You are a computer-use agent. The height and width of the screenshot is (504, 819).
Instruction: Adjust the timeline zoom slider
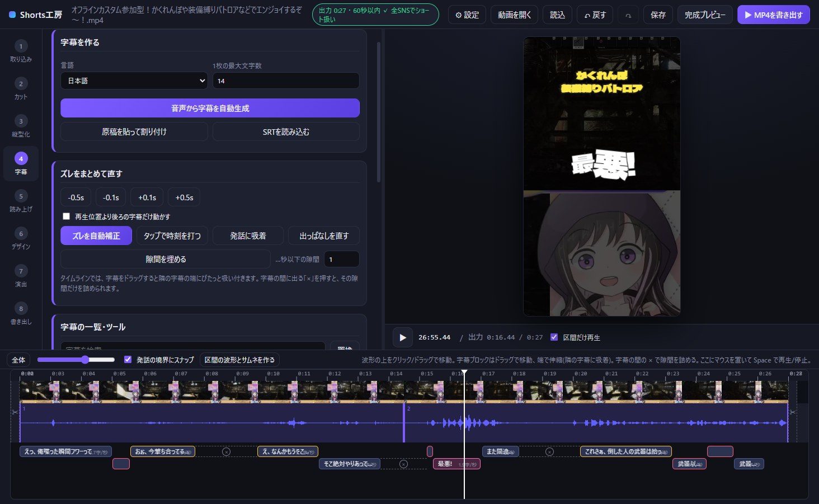76,360
